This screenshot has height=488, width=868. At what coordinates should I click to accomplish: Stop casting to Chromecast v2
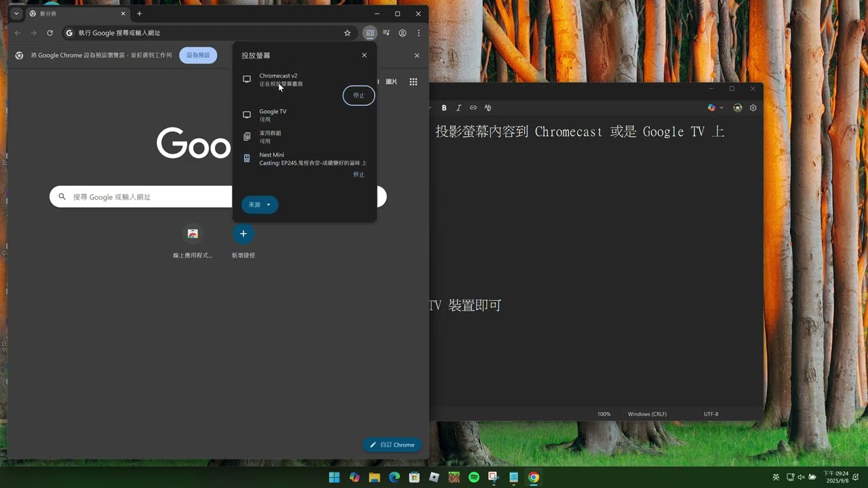click(359, 96)
